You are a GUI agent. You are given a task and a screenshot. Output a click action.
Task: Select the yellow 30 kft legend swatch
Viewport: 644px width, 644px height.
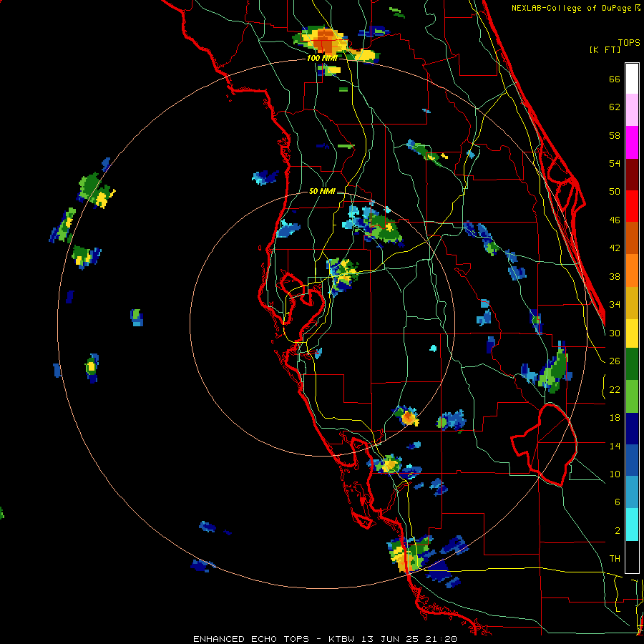[632, 333]
